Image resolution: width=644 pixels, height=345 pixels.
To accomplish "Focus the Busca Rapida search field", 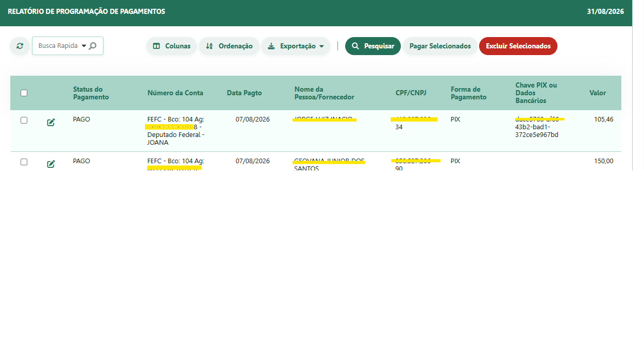I will coord(67,46).
